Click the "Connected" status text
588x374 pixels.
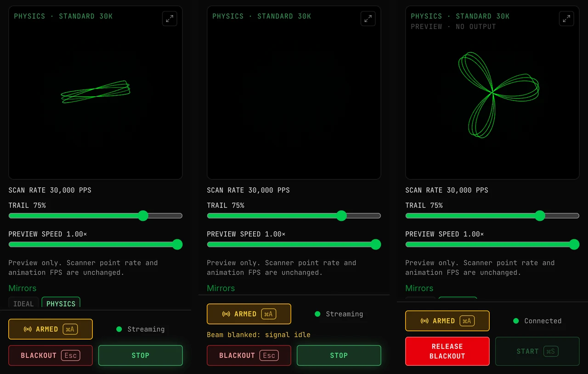click(x=543, y=321)
